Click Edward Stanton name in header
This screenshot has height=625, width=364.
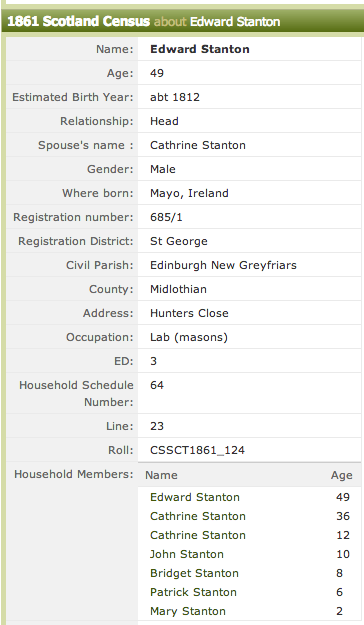coord(235,21)
